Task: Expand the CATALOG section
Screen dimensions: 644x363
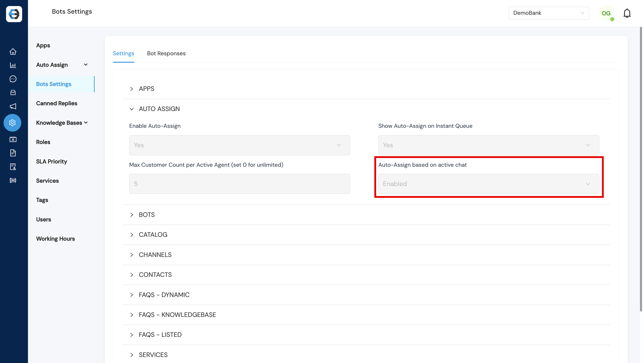Action: pyautogui.click(x=366, y=235)
